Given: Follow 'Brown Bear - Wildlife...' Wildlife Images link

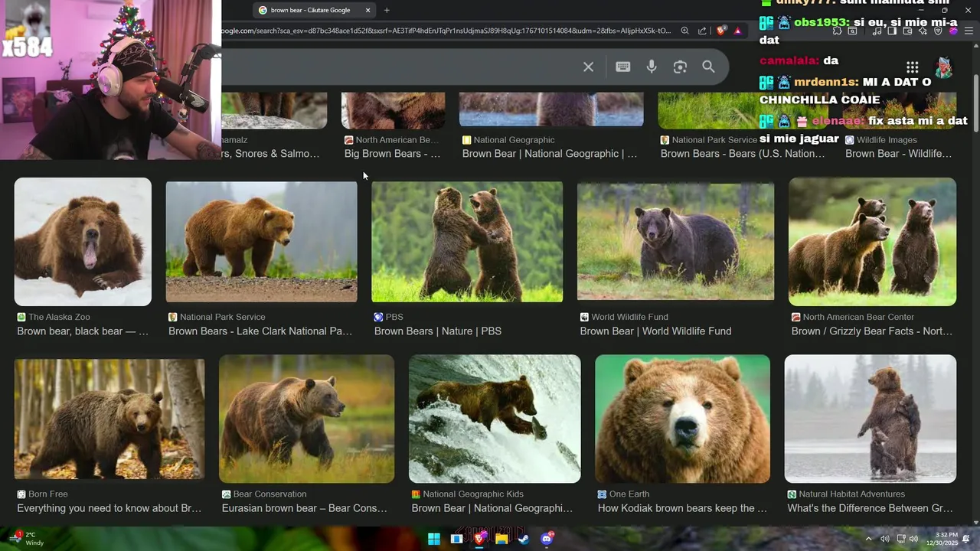Looking at the screenshot, I should [x=898, y=154].
